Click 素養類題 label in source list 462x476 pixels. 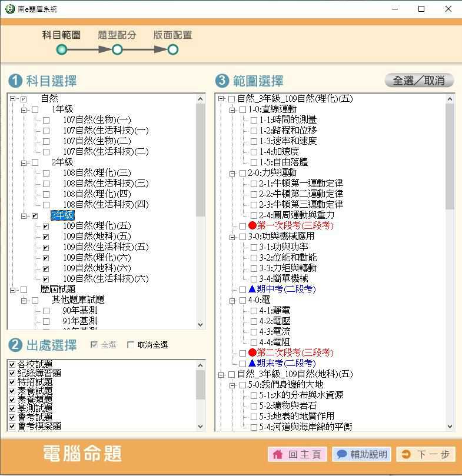35,400
